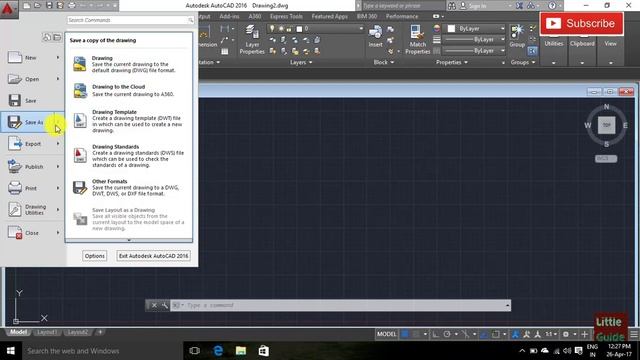640x360 pixels.
Task: Expand the Layers panel title
Action: 301,62
